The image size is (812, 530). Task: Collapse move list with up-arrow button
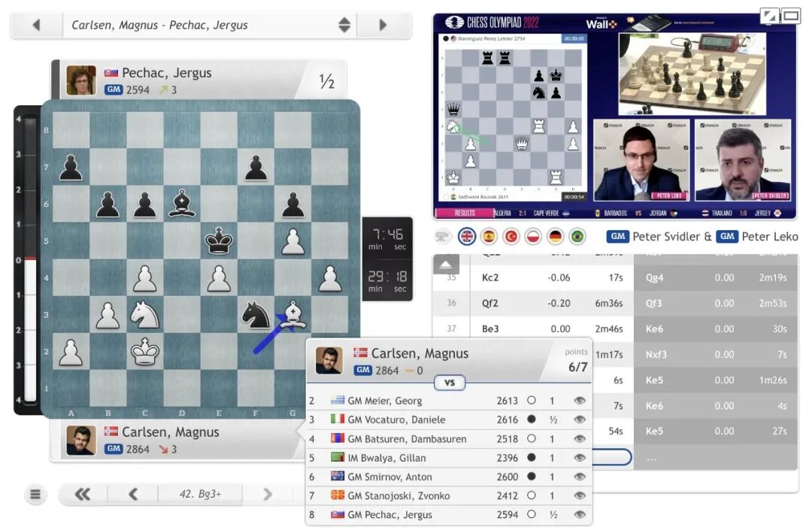click(x=446, y=265)
